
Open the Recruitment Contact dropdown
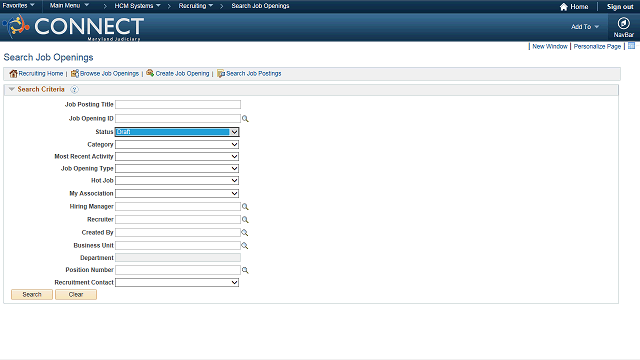tap(177, 282)
